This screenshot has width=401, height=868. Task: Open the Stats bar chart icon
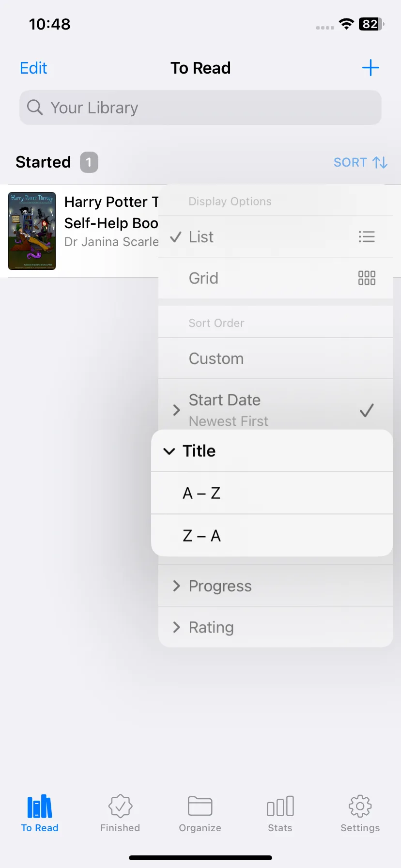tap(280, 806)
